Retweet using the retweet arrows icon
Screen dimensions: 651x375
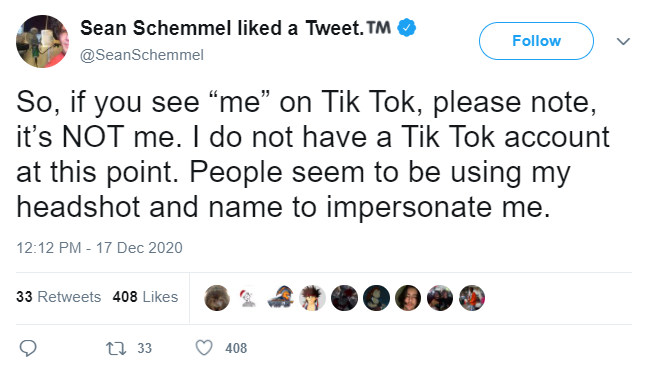coord(116,348)
